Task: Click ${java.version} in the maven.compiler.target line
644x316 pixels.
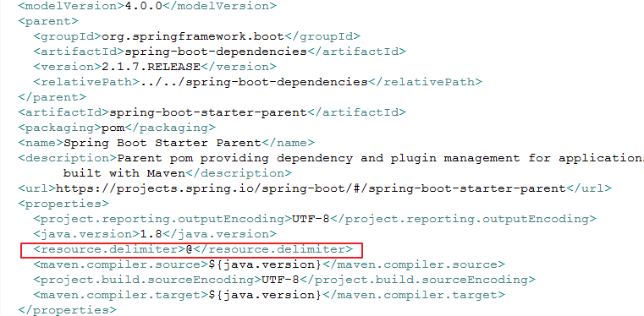Action: [x=265, y=295]
